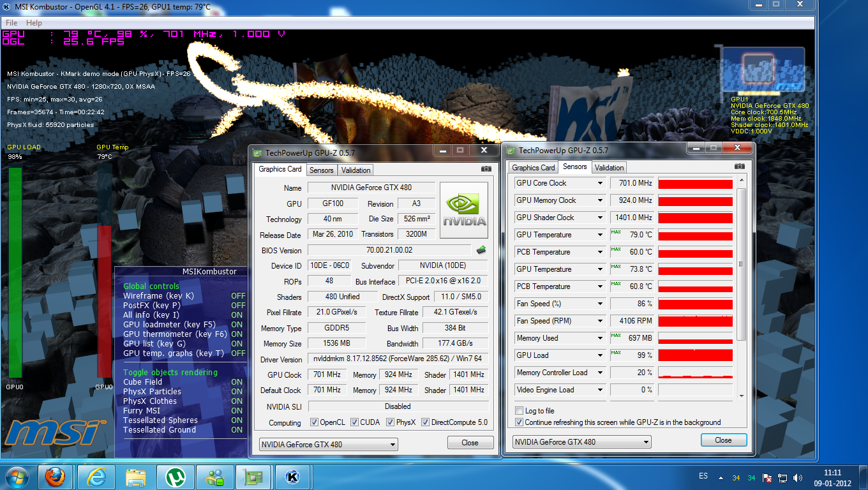Image resolution: width=868 pixels, height=490 pixels.
Task: Open the Memory Controller Load dropdown arrow
Action: click(600, 373)
